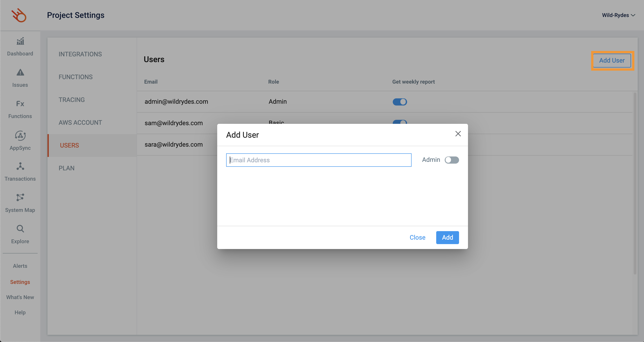Viewport: 644px width, 342px height.
Task: Toggle weekly report for sam@wildrydes.com
Action: point(399,122)
